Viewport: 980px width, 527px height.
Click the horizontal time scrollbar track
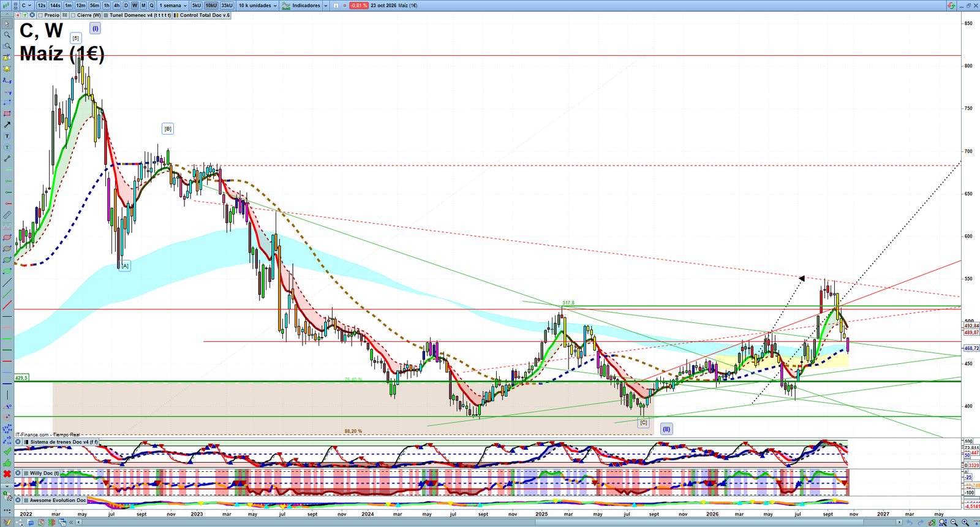[x=490, y=523]
